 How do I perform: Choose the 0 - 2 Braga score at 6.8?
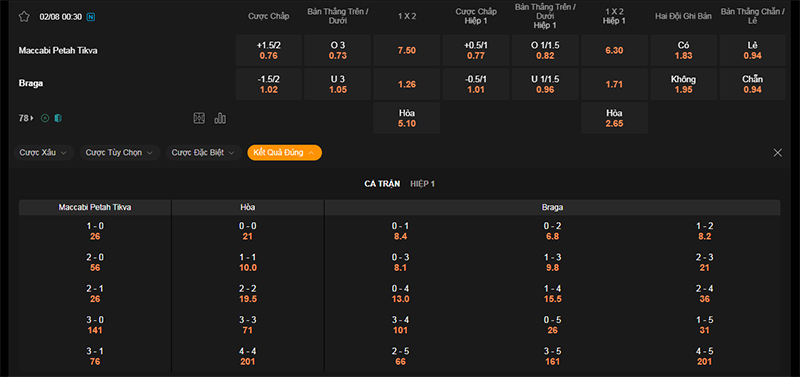pyautogui.click(x=552, y=231)
